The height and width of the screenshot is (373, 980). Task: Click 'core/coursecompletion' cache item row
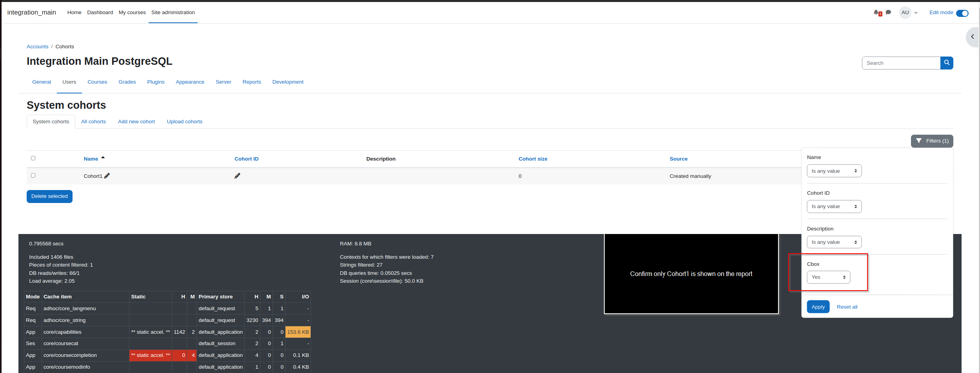pos(70,355)
